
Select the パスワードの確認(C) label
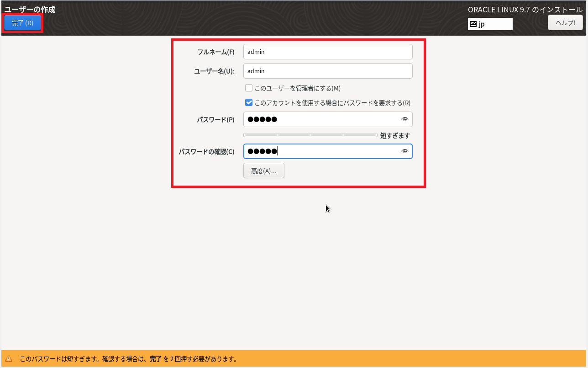206,152
